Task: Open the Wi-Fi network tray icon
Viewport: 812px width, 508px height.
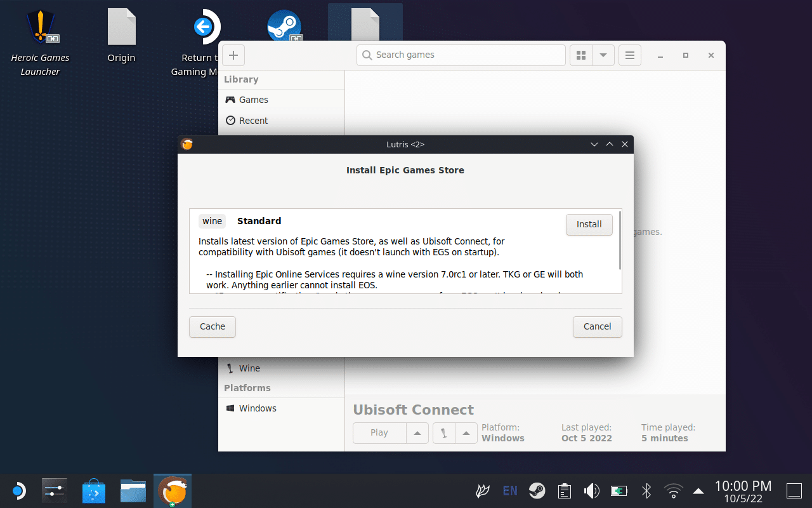Action: pos(673,491)
